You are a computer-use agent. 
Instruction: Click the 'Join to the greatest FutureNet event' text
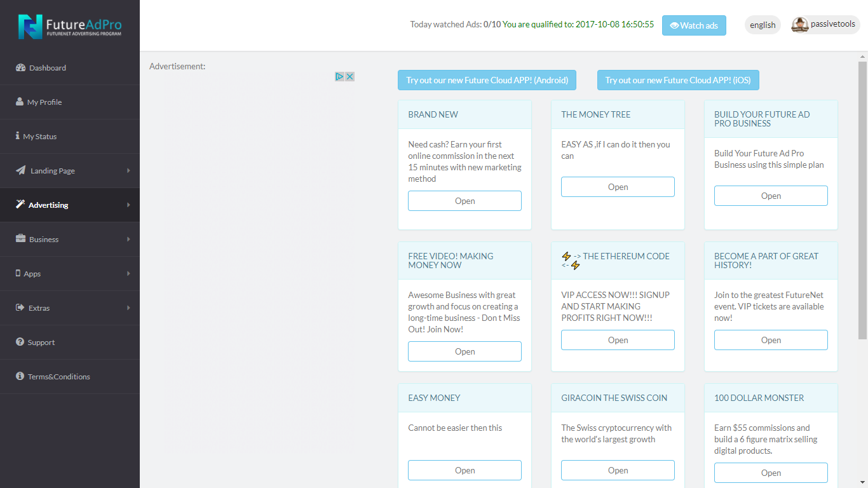[769, 306]
